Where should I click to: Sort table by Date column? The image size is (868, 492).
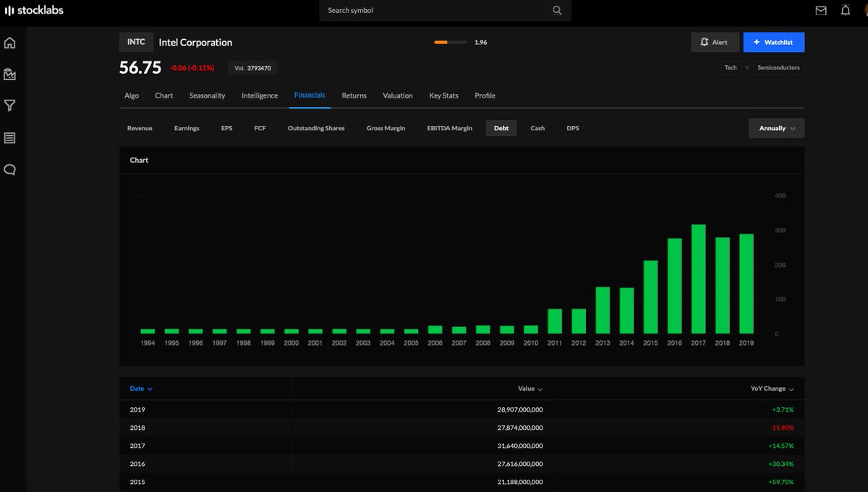click(141, 389)
